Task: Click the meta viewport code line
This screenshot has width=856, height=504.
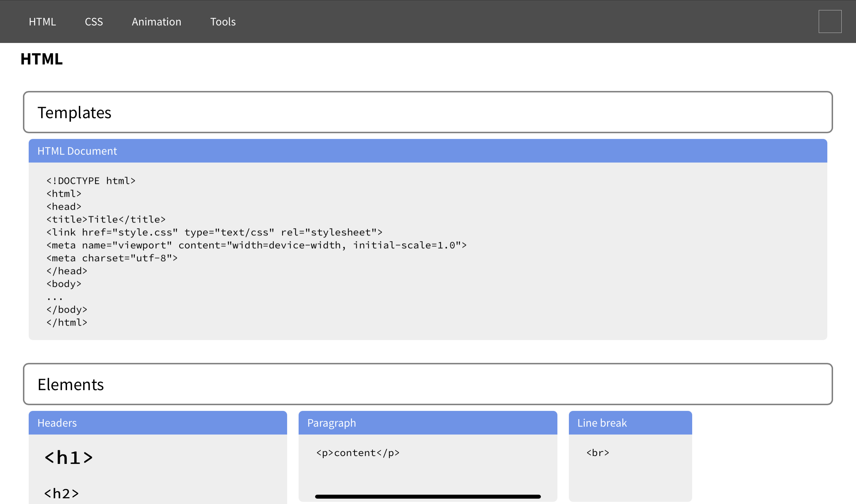Action: (257, 245)
